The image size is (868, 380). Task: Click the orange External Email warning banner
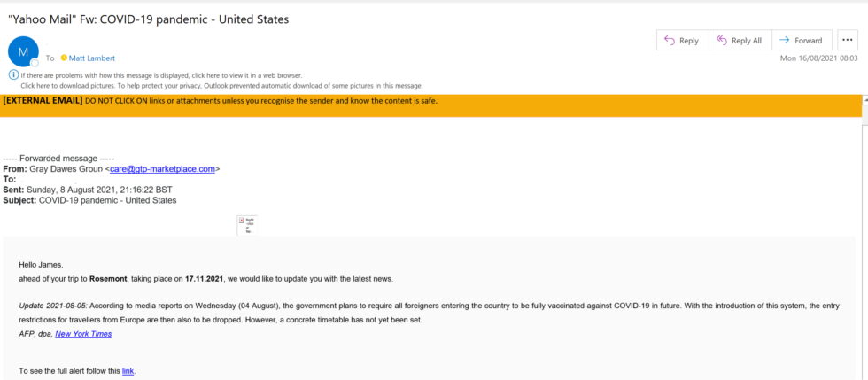click(x=430, y=105)
